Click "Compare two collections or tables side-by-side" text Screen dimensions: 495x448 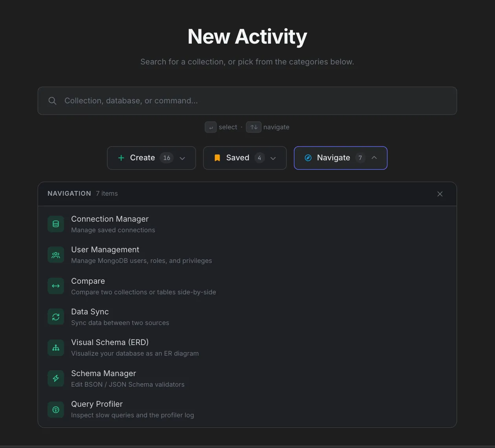(143, 292)
